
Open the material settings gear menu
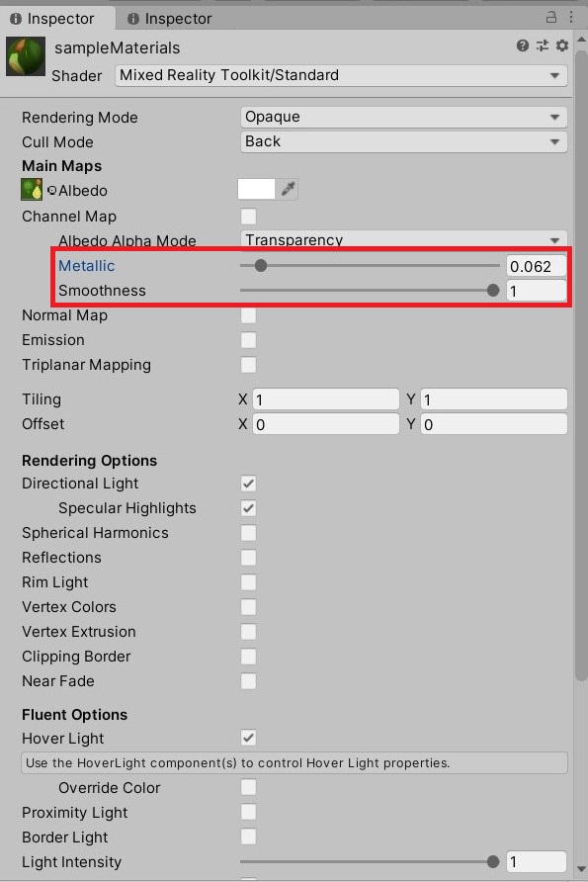[x=561, y=45]
